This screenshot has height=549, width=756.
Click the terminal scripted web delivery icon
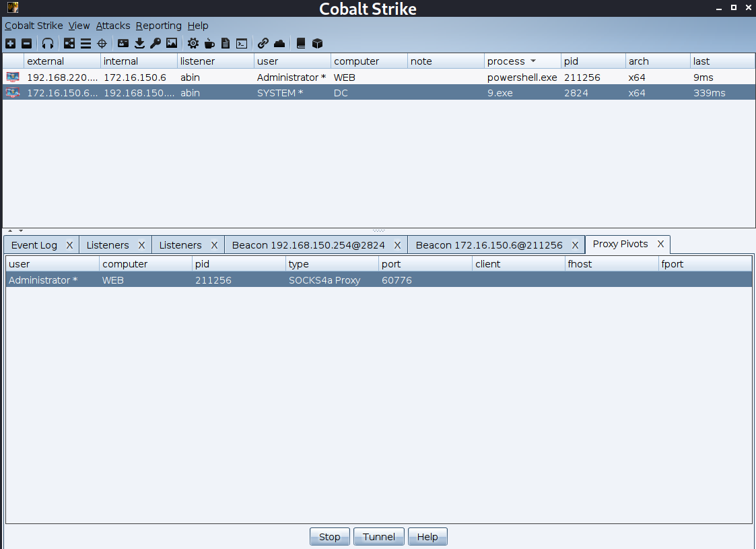242,43
